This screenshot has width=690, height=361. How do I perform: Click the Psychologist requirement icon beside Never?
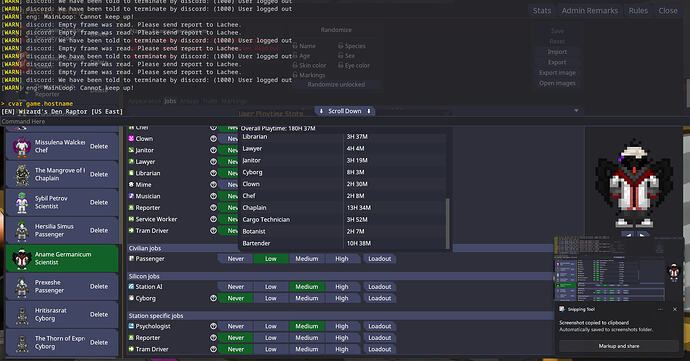[x=213, y=326]
